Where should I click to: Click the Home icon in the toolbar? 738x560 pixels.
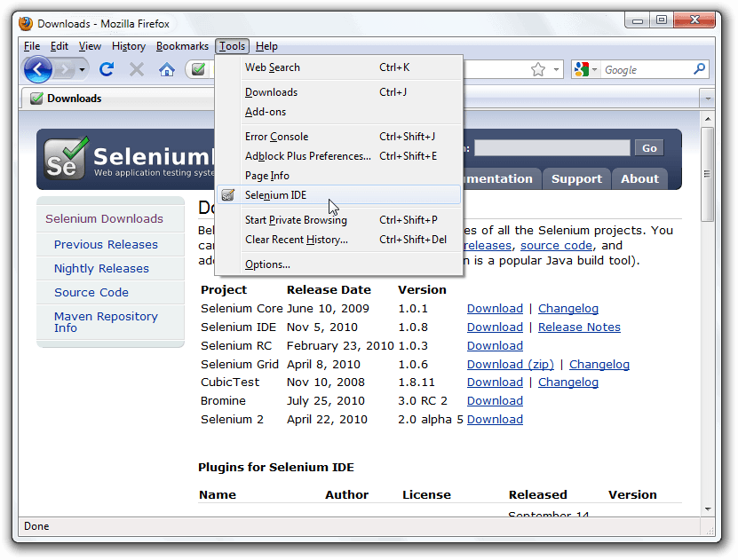[167, 67]
